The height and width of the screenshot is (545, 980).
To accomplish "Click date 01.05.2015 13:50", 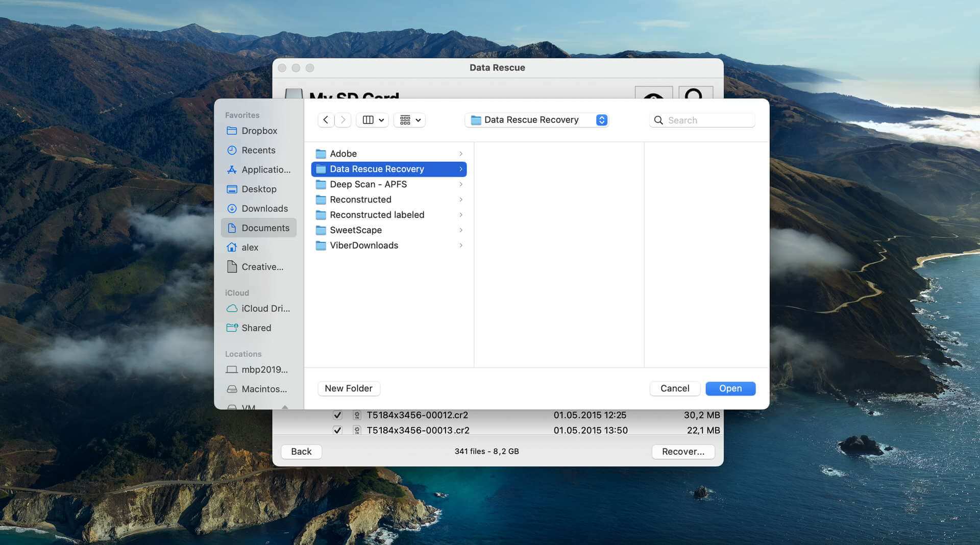I will tap(591, 430).
